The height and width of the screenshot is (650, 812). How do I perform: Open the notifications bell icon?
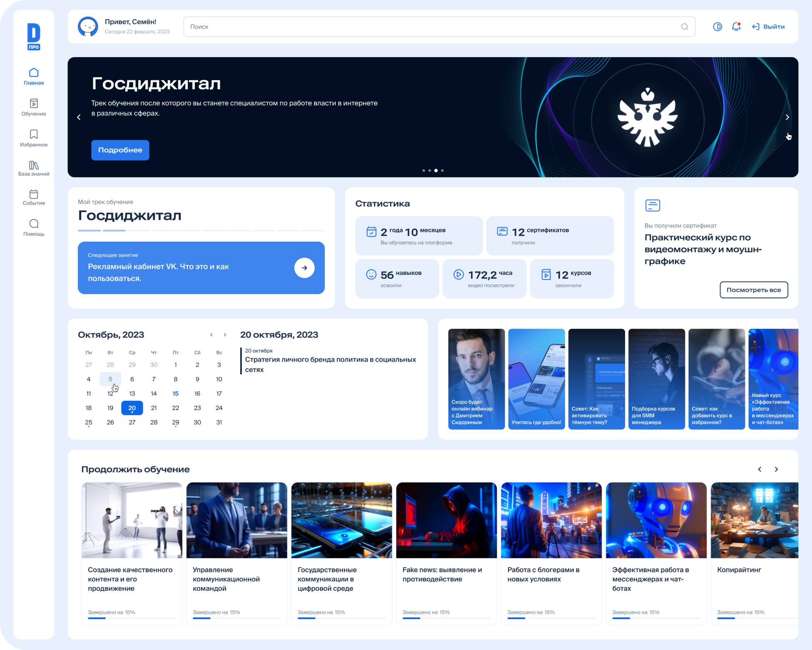pyautogui.click(x=736, y=27)
